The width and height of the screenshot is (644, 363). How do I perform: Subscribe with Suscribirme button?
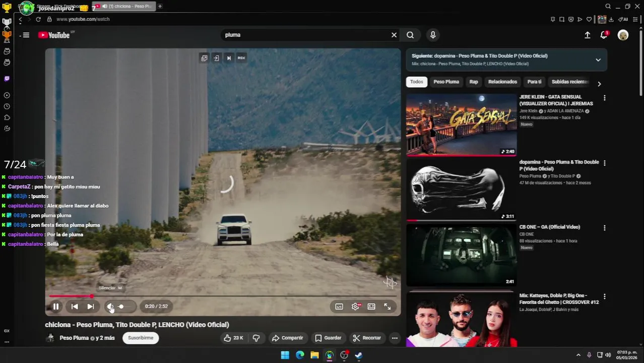click(x=141, y=338)
